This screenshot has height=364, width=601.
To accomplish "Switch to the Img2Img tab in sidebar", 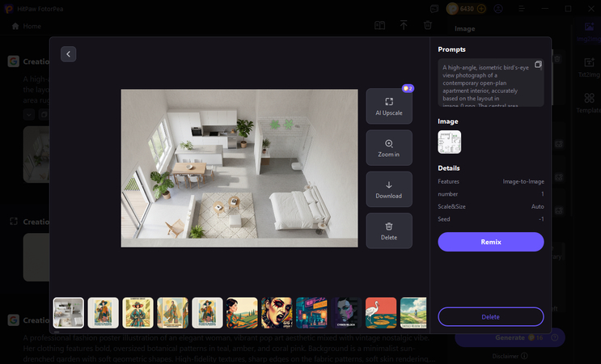I will 589,32.
